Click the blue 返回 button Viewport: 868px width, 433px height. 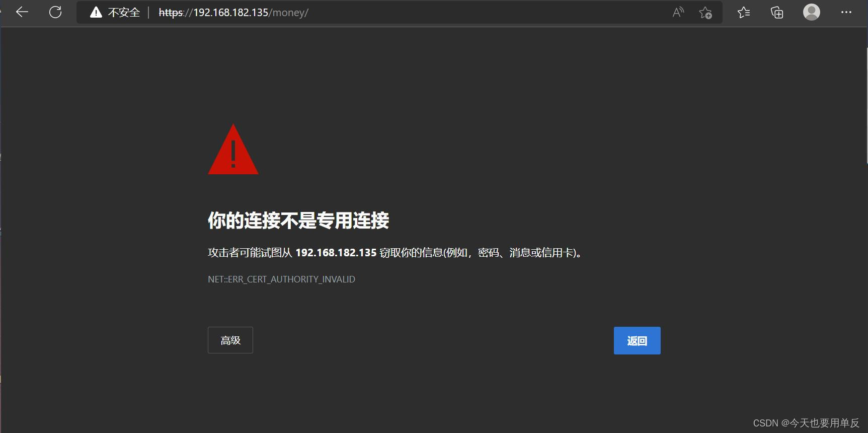coord(637,341)
